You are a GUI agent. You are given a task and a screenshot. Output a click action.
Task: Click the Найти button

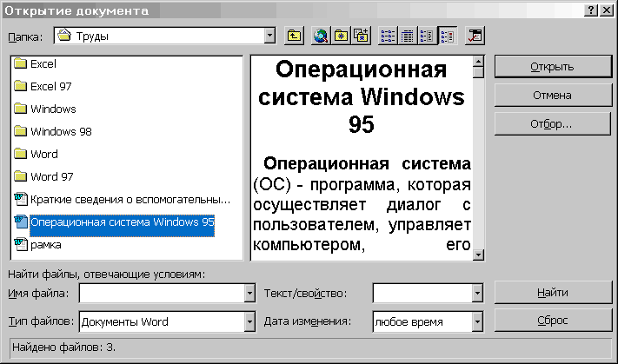[x=553, y=293]
